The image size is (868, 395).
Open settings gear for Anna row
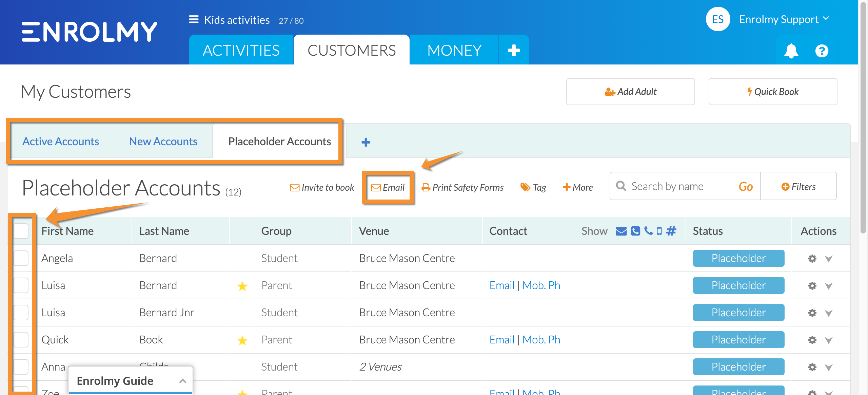coord(812,367)
